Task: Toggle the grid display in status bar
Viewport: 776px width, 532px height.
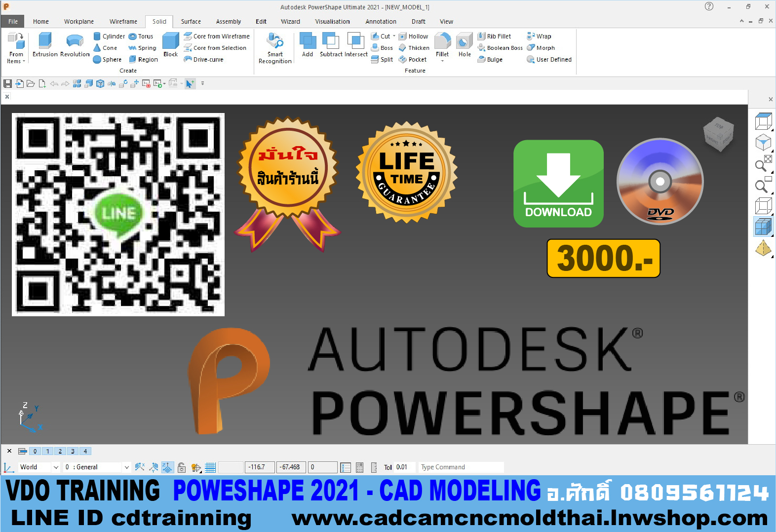Action: point(210,467)
